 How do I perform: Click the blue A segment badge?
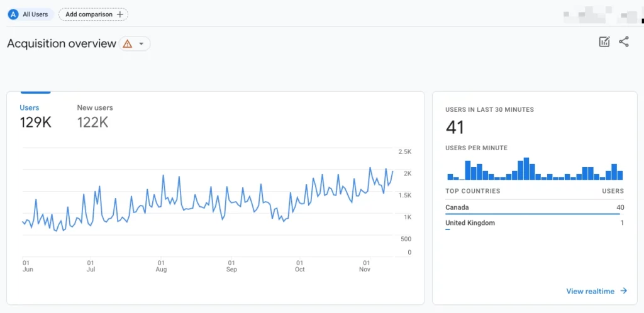(x=14, y=14)
